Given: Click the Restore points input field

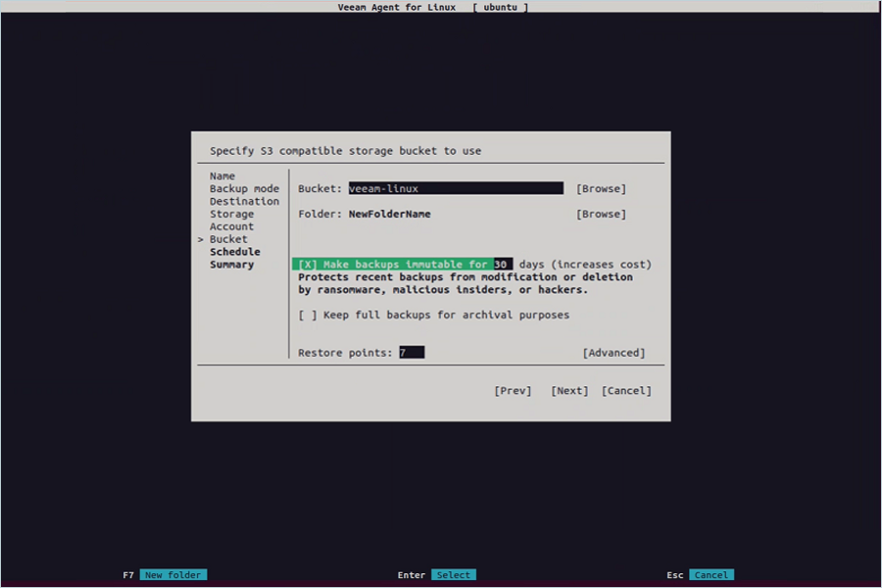Looking at the screenshot, I should click(x=412, y=353).
